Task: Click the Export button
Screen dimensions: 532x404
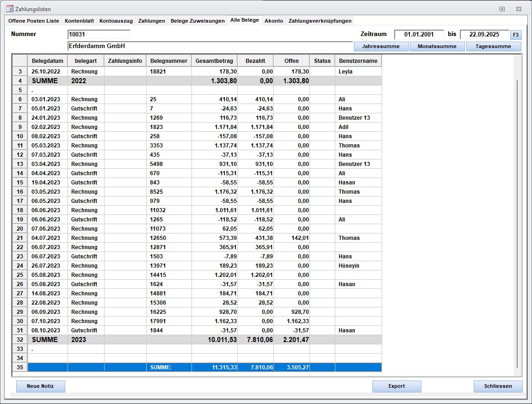Action: (x=396, y=386)
